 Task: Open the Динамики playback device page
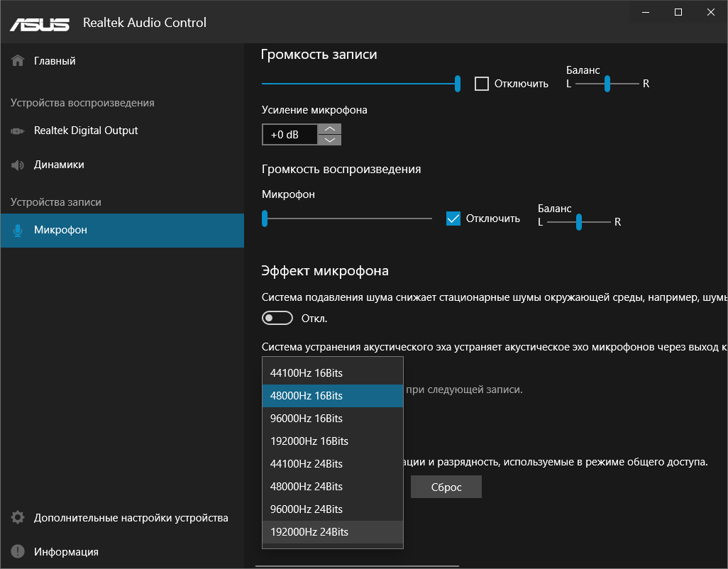tap(59, 165)
